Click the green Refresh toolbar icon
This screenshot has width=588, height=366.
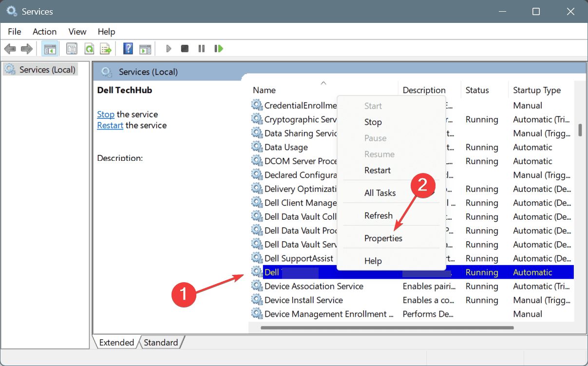tap(89, 49)
